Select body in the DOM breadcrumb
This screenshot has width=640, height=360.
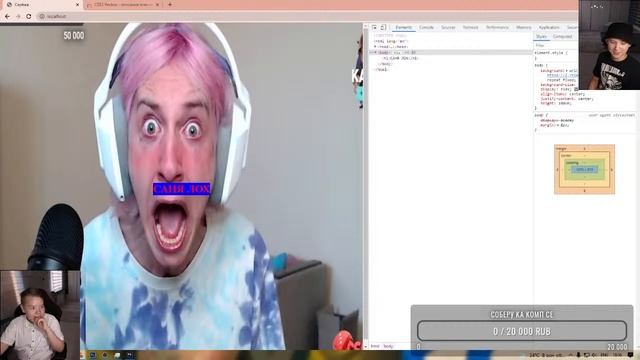pyautogui.click(x=389, y=346)
